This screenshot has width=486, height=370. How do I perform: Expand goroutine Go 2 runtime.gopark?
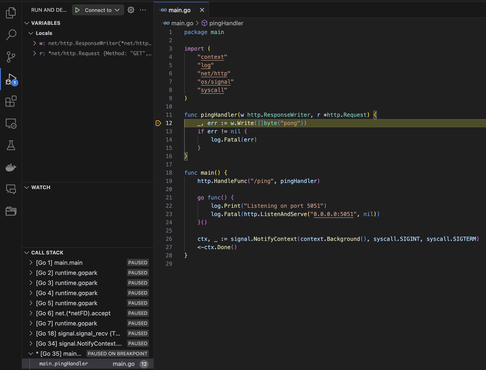[31, 273]
